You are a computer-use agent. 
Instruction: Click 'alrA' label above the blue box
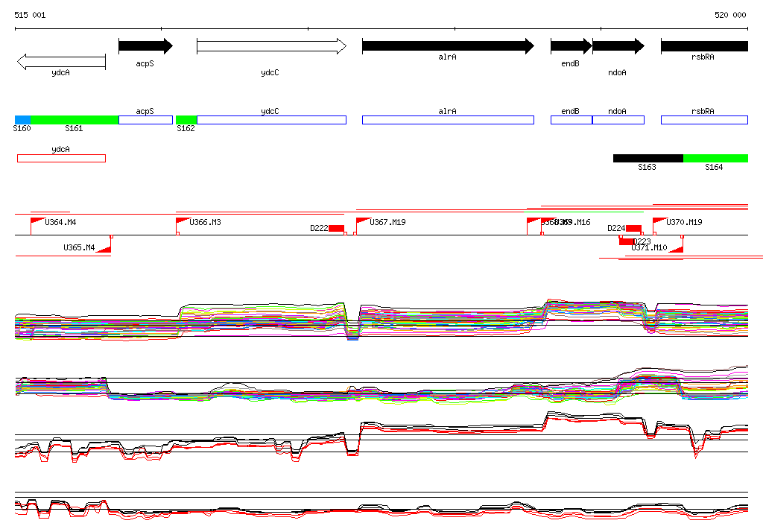pos(447,112)
